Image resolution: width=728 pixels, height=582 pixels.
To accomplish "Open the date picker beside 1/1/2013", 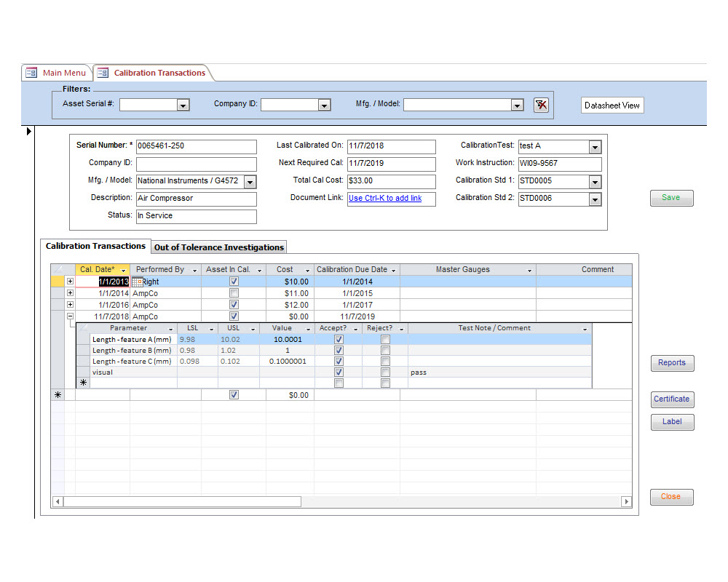I will 137,282.
